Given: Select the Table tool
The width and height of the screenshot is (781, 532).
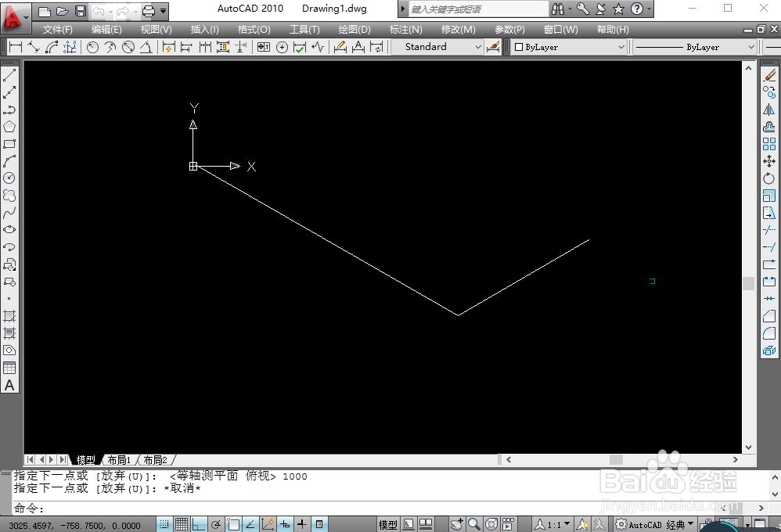Looking at the screenshot, I should click(x=9, y=368).
